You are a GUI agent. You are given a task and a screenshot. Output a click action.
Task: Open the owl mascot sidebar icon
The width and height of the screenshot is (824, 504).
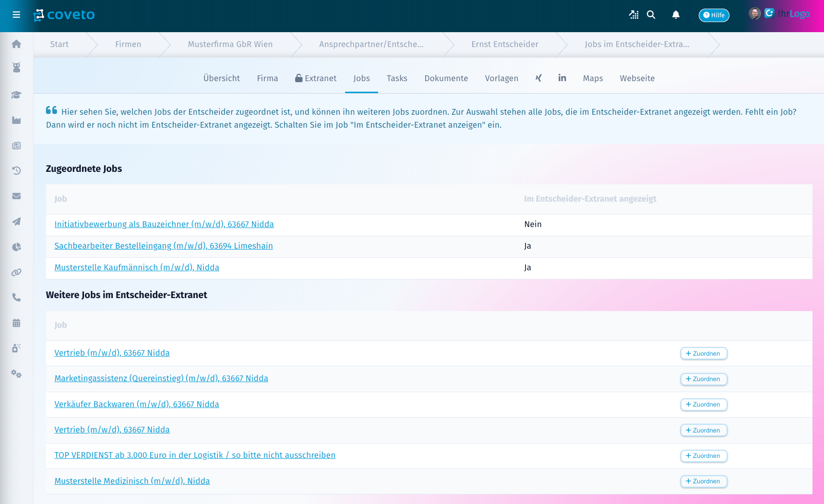[16, 68]
